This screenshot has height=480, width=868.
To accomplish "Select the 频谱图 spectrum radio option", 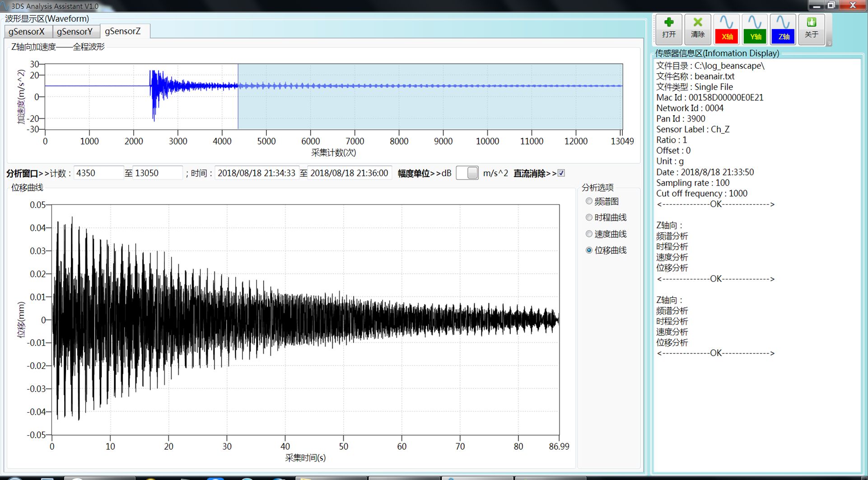I will (x=589, y=201).
